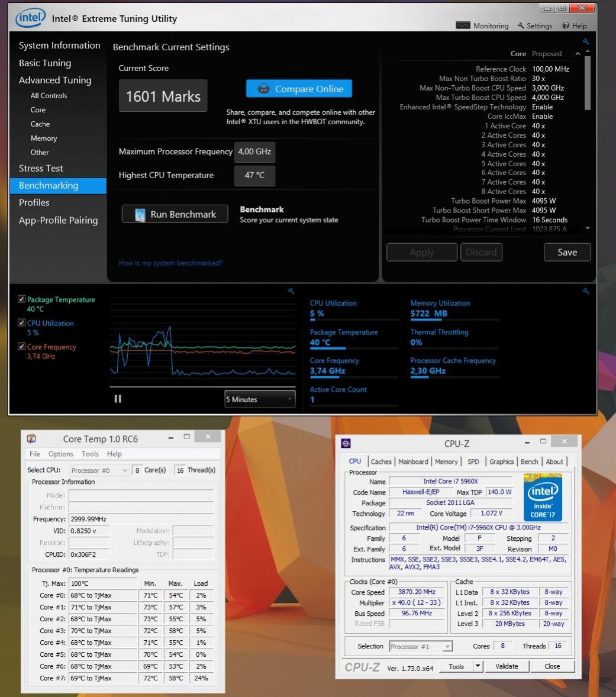Click the CPU-Z Core Speed 3870.20 MHz field
Screen dimensions: 616x697
[x=417, y=592]
